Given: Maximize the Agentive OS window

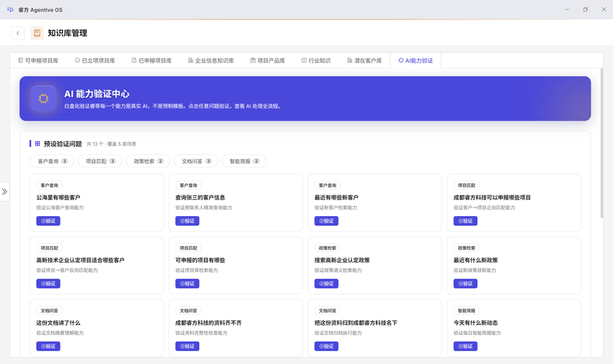Looking at the screenshot, I should pos(585,9).
